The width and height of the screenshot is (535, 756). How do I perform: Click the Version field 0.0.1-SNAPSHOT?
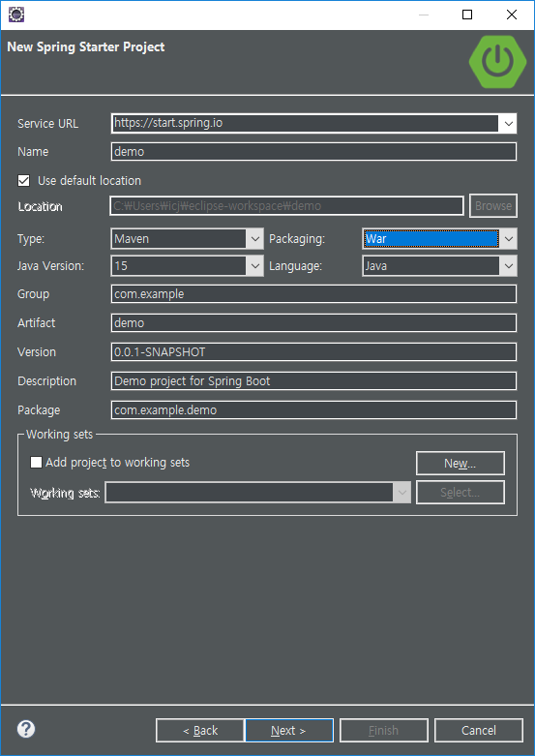(x=313, y=352)
